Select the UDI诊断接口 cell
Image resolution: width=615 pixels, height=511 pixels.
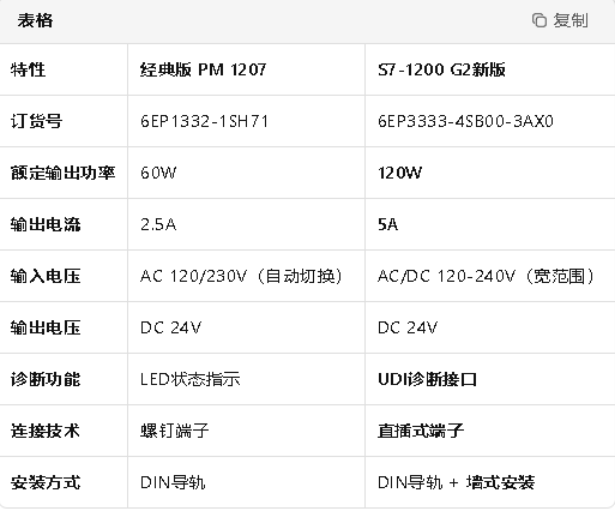430,380
